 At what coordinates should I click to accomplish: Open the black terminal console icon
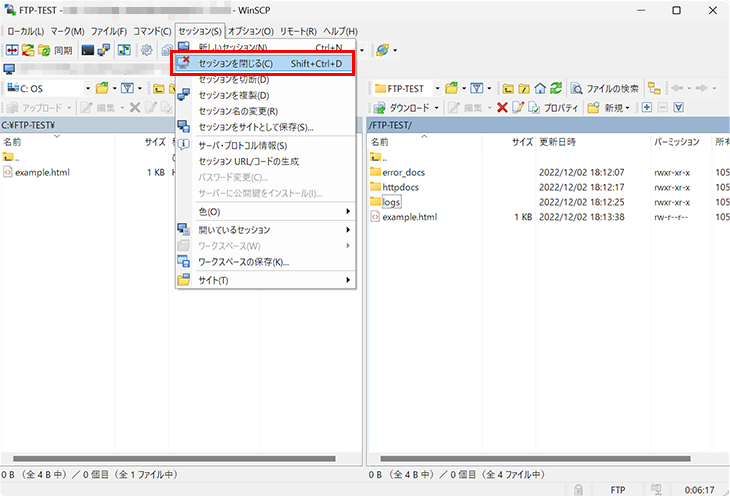point(88,50)
